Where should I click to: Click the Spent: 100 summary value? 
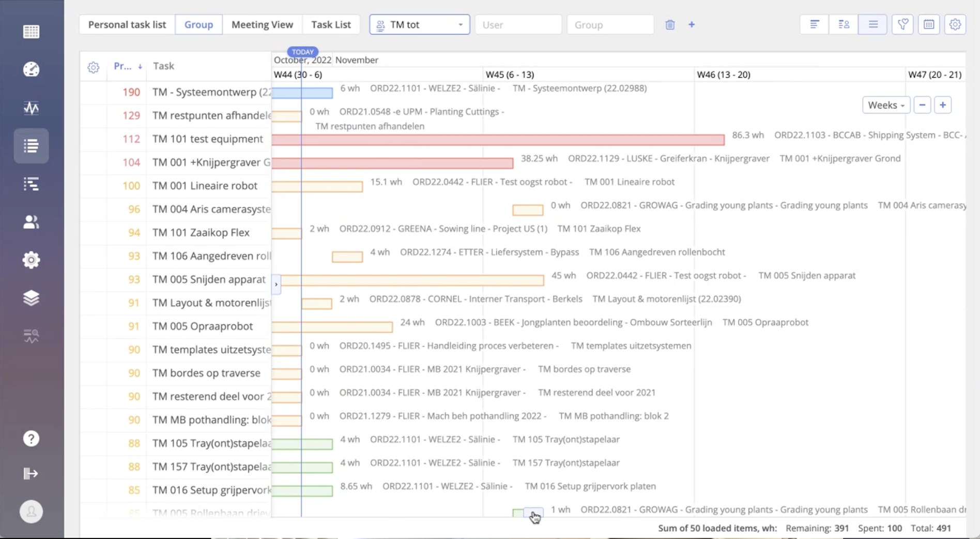tap(880, 528)
